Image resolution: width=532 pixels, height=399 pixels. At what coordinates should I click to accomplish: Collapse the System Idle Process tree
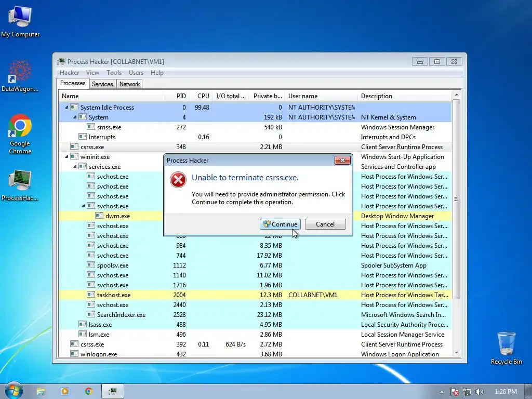point(66,107)
